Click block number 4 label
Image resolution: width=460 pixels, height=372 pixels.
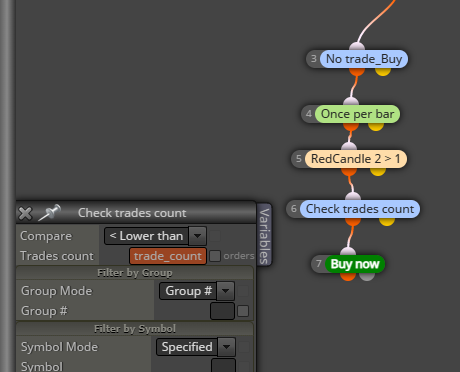click(309, 114)
